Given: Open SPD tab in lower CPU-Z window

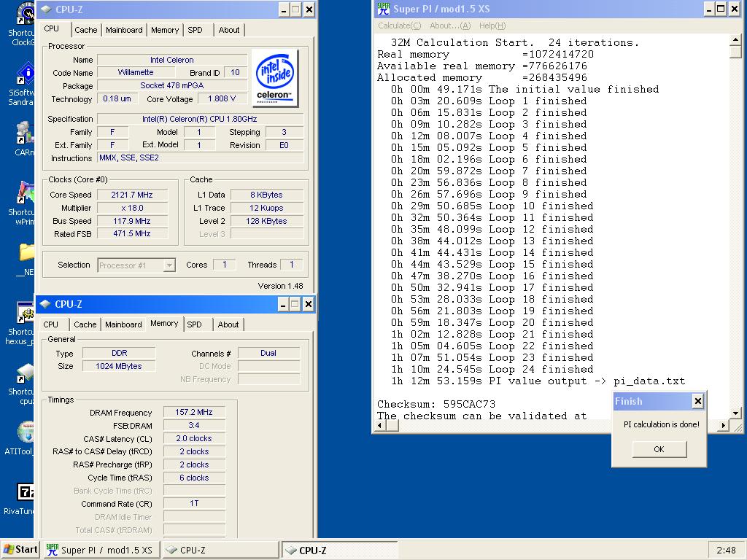Looking at the screenshot, I should [x=194, y=324].
